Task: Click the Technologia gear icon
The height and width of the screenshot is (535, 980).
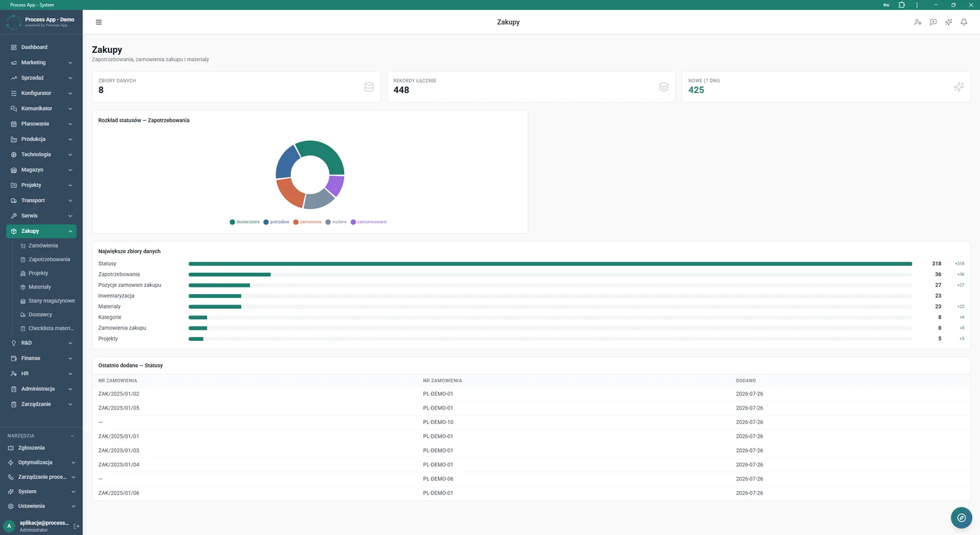Action: pos(13,154)
